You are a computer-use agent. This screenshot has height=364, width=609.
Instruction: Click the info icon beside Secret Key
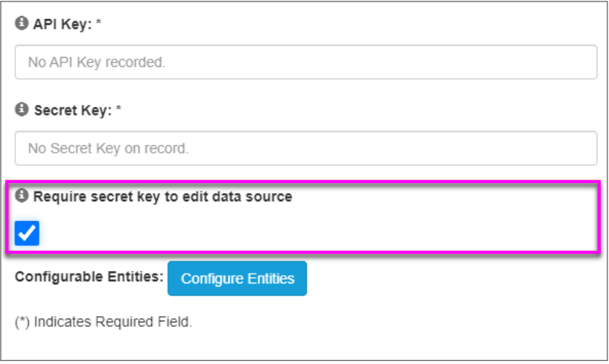click(22, 109)
